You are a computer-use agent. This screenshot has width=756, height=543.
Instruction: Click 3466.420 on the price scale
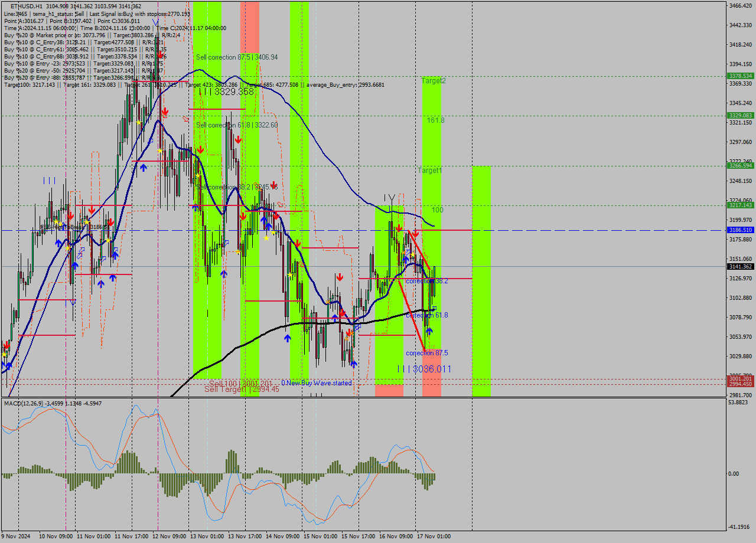(741, 5)
